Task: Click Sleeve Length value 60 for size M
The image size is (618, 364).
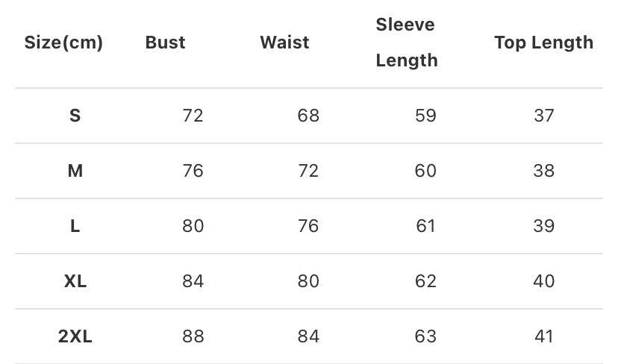Action: (425, 171)
